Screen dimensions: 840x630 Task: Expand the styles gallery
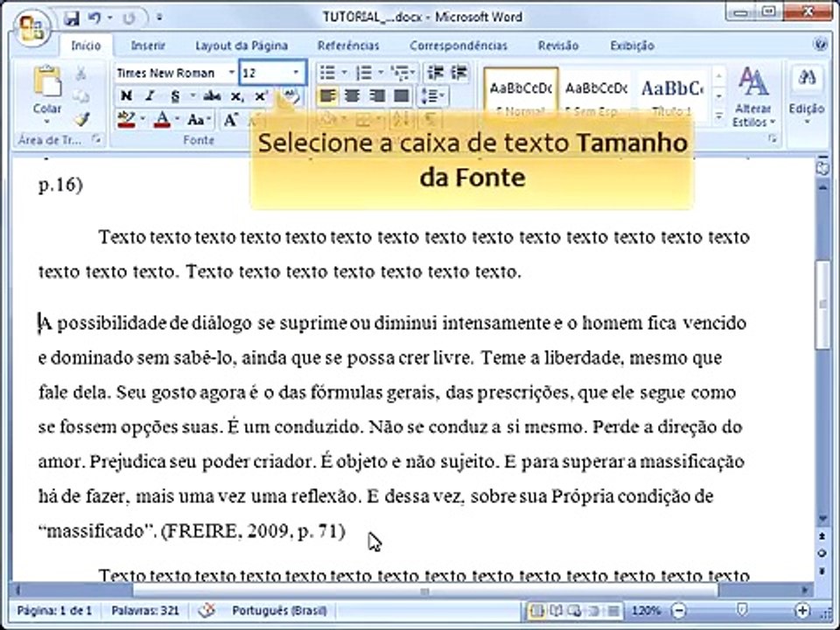pyautogui.click(x=719, y=116)
